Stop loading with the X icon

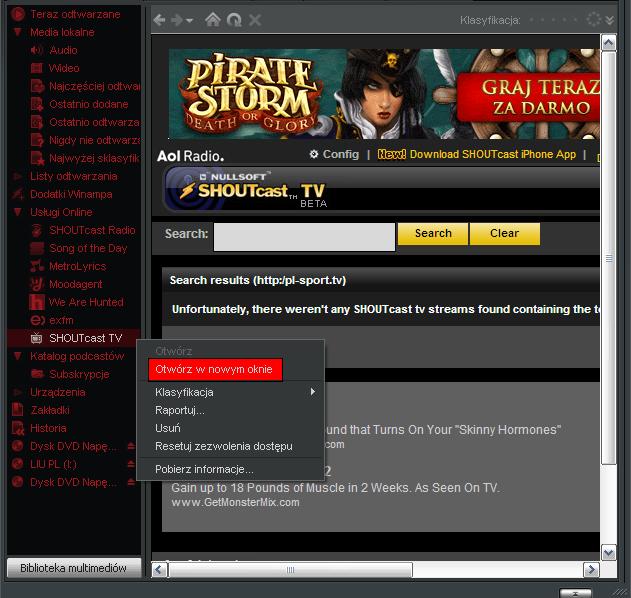255,20
